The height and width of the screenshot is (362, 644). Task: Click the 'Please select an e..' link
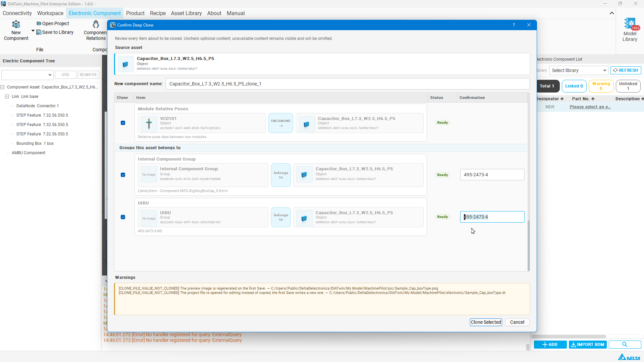pos(590,107)
